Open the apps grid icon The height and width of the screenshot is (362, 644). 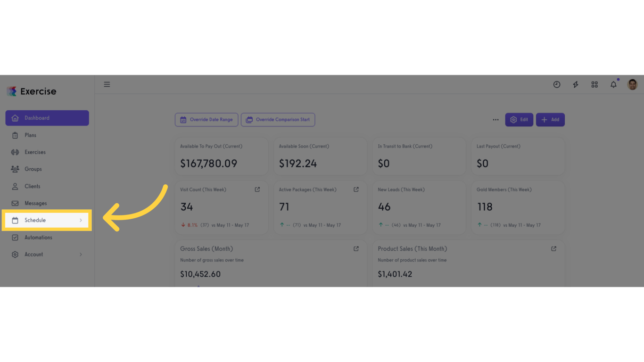(x=594, y=84)
